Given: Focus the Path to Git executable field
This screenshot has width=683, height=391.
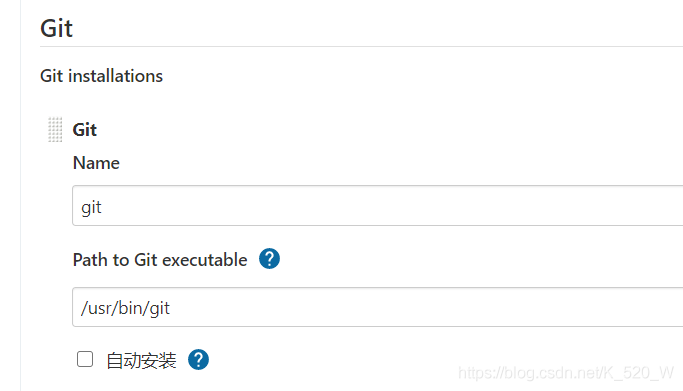Looking at the screenshot, I should (377, 307).
